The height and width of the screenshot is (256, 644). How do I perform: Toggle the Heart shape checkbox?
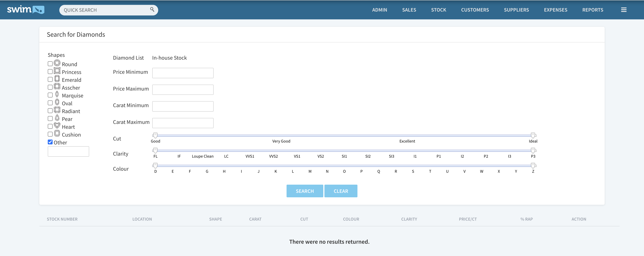coord(50,126)
